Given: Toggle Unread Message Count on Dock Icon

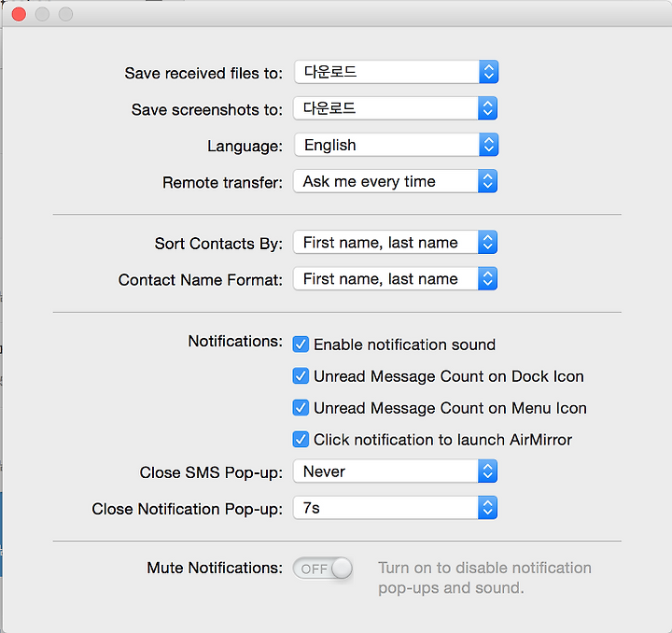Looking at the screenshot, I should pyautogui.click(x=301, y=376).
